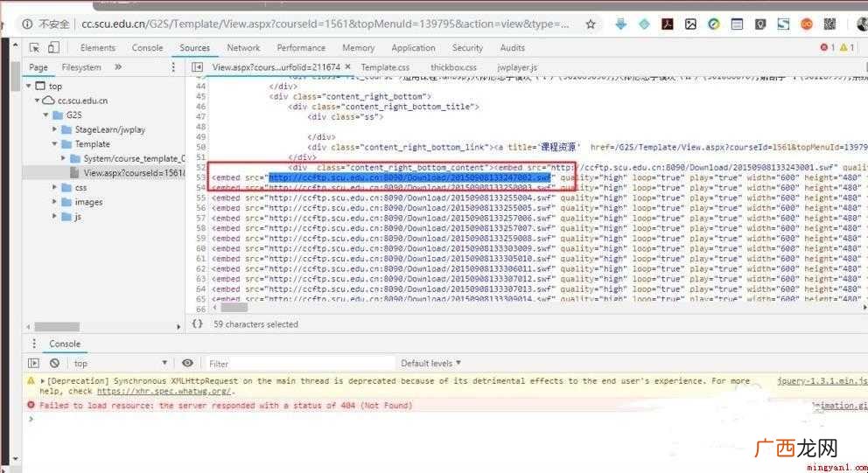Open the Adobe Acrobat extension icon
The height and width of the screenshot is (473, 868).
pos(667,24)
